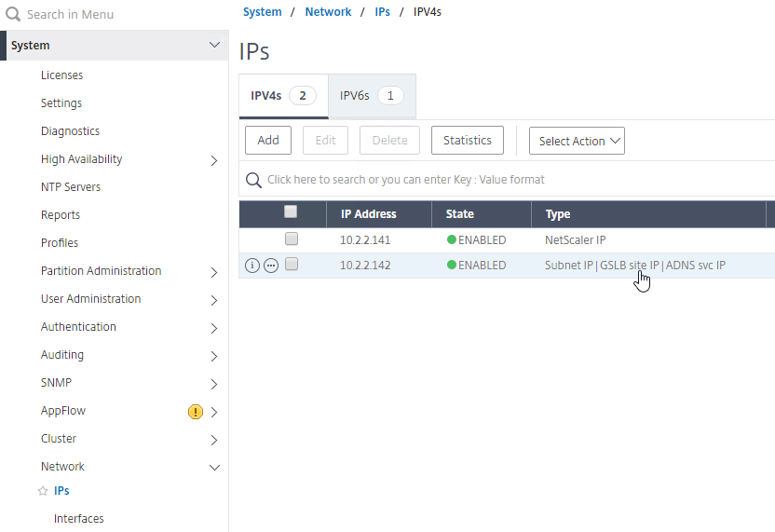Switch to the IPV6s tab

(372, 96)
